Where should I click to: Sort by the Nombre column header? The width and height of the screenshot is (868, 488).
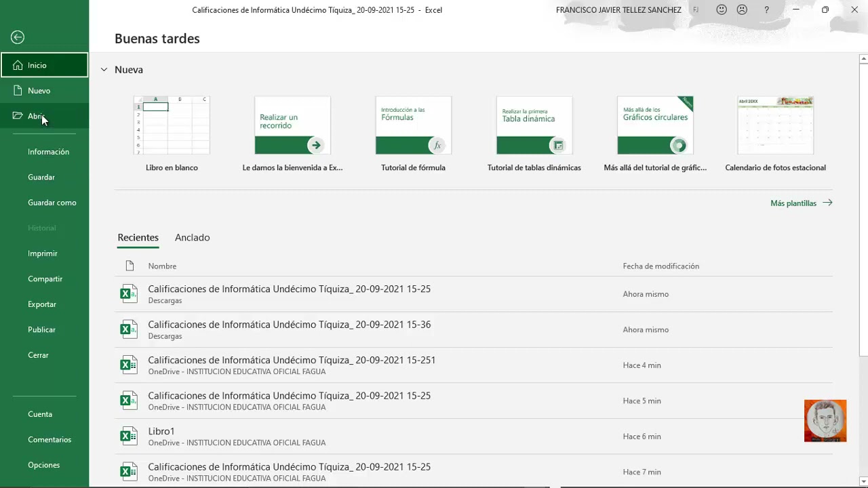point(162,266)
